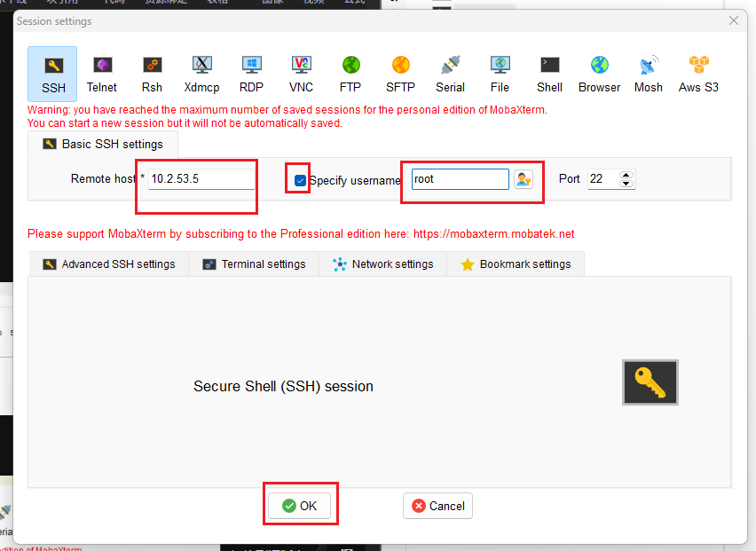Screen dimensions: 756x551
Task: Open the Browser session type
Action: [599, 75]
